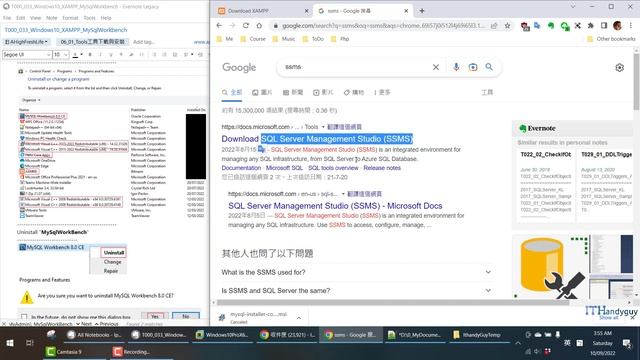Clear the Google search box with X
Image resolution: width=640 pixels, height=360 pixels.
[436, 67]
